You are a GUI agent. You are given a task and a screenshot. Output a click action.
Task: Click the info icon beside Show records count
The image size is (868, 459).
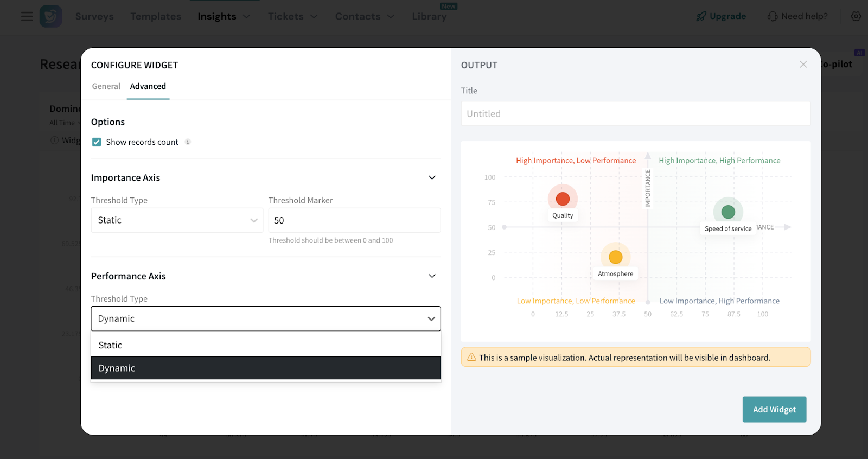pos(188,142)
